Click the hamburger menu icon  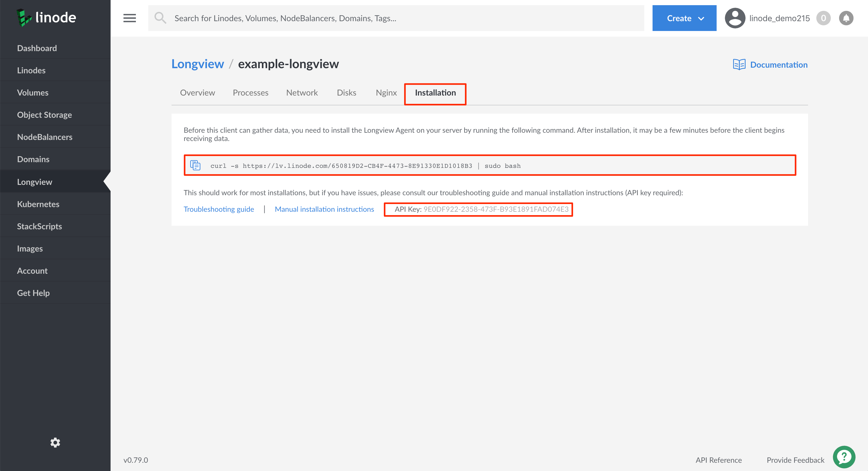[130, 18]
